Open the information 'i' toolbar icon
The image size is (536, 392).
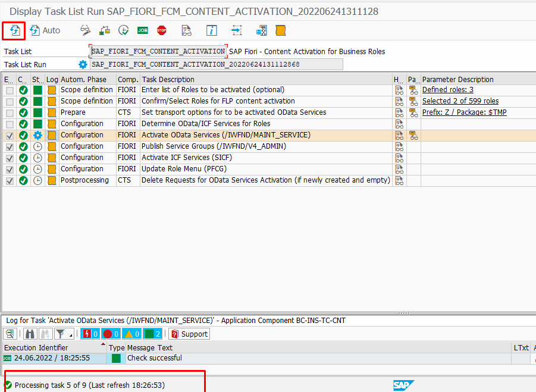coord(212,31)
